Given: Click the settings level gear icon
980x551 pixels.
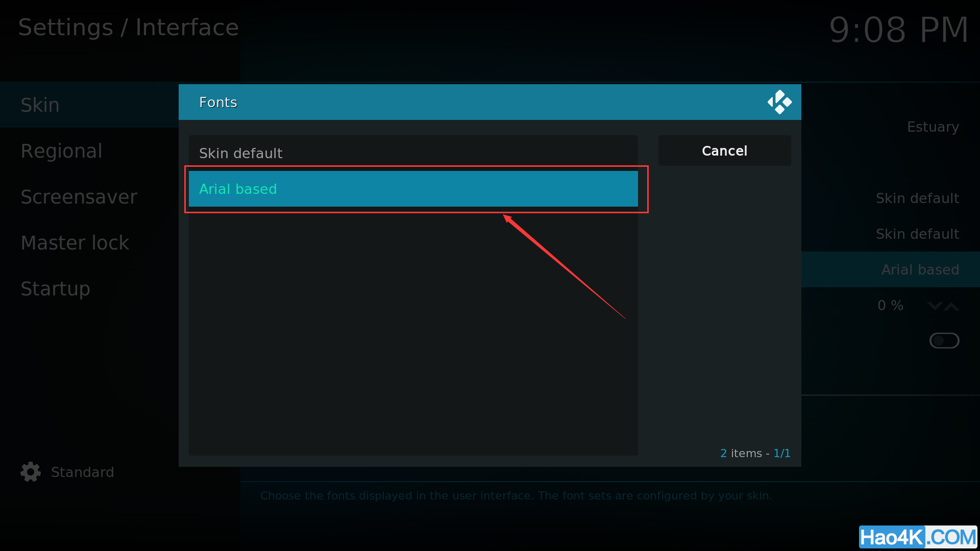Looking at the screenshot, I should pyautogui.click(x=31, y=472).
